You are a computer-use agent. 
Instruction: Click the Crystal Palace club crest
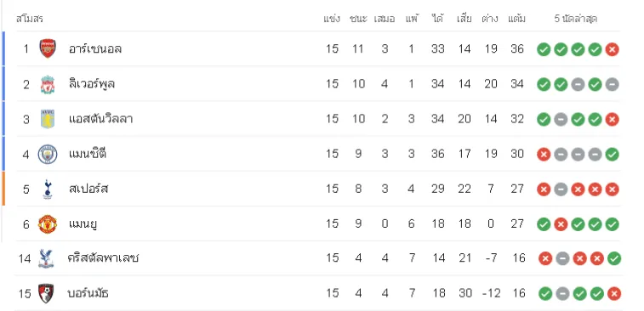46,258
